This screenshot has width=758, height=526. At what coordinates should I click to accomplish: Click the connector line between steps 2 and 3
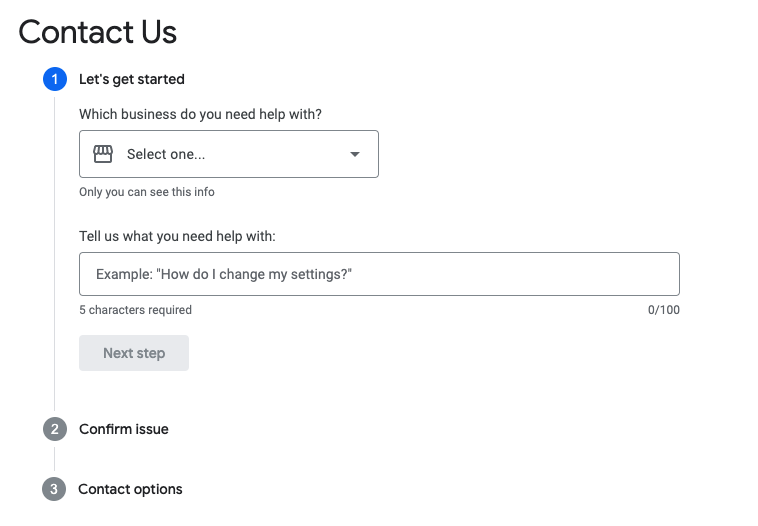click(55, 459)
